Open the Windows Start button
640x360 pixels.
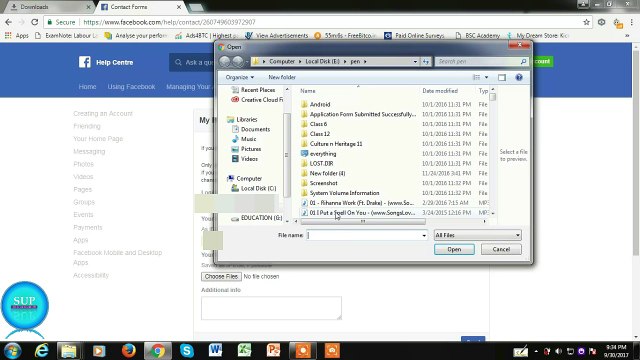click(x=13, y=351)
